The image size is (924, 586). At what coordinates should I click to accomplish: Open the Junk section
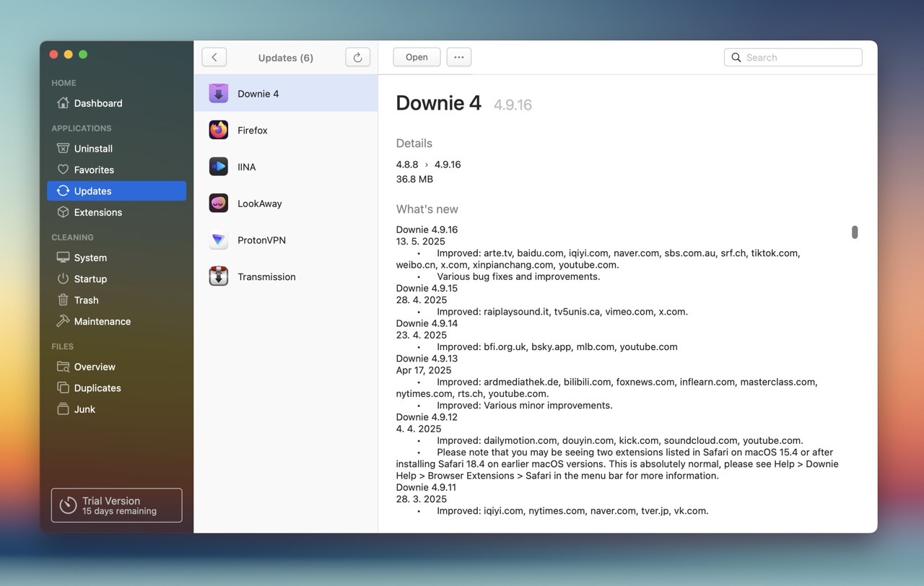tap(117, 409)
